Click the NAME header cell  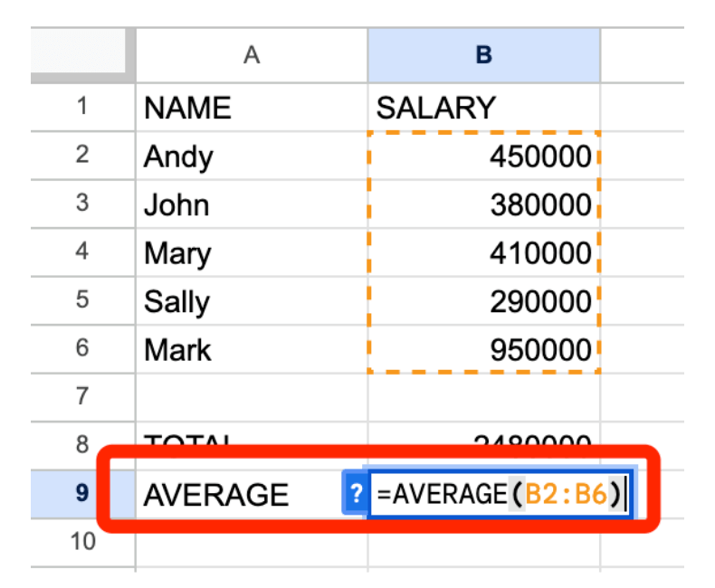coord(252,108)
